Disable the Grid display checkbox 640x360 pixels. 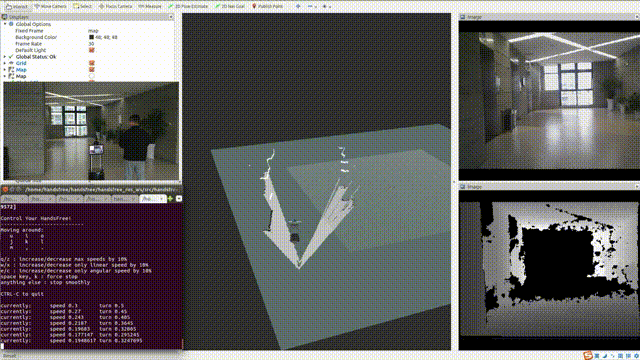coord(91,63)
